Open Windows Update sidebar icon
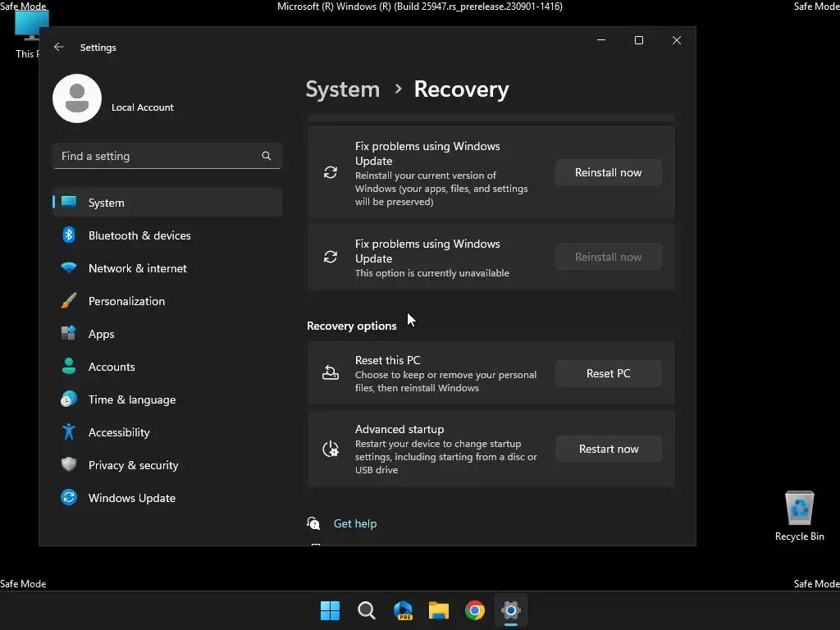Image resolution: width=840 pixels, height=630 pixels. tap(69, 498)
